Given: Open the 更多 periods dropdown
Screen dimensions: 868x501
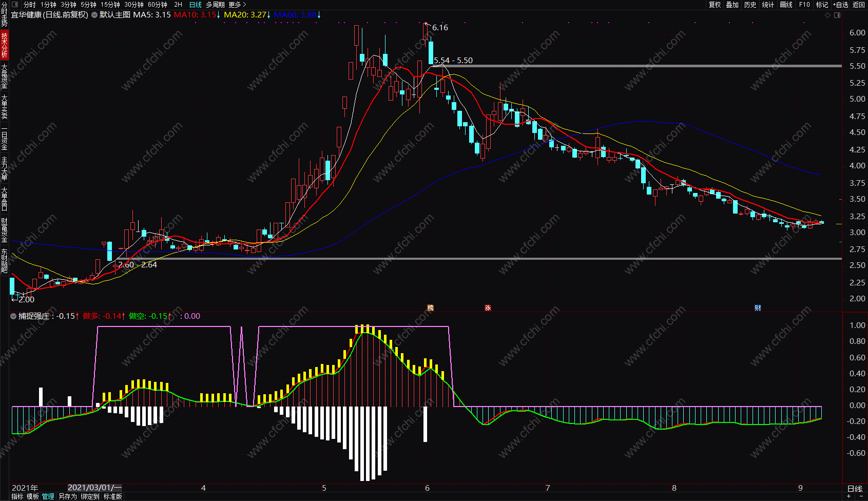Looking at the screenshot, I should tap(237, 5).
